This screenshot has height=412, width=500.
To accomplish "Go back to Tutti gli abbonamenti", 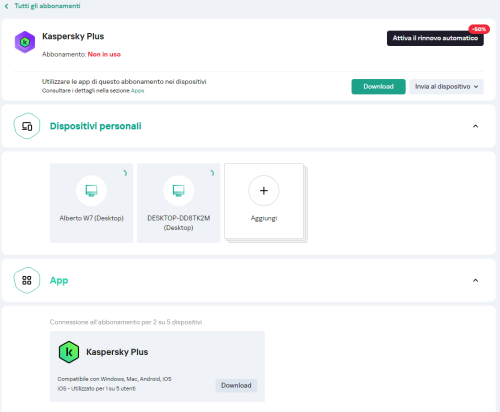I will click(x=47, y=6).
